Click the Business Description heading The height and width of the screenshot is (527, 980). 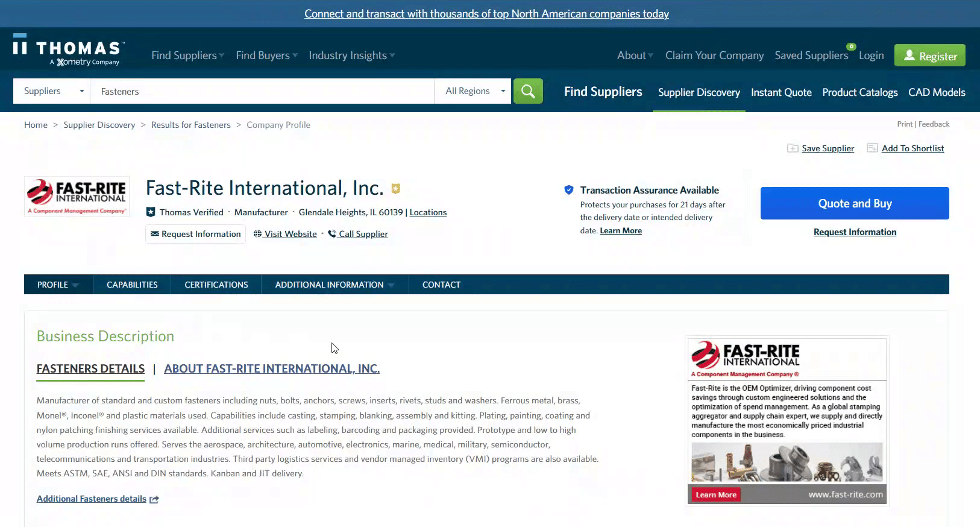coord(105,336)
